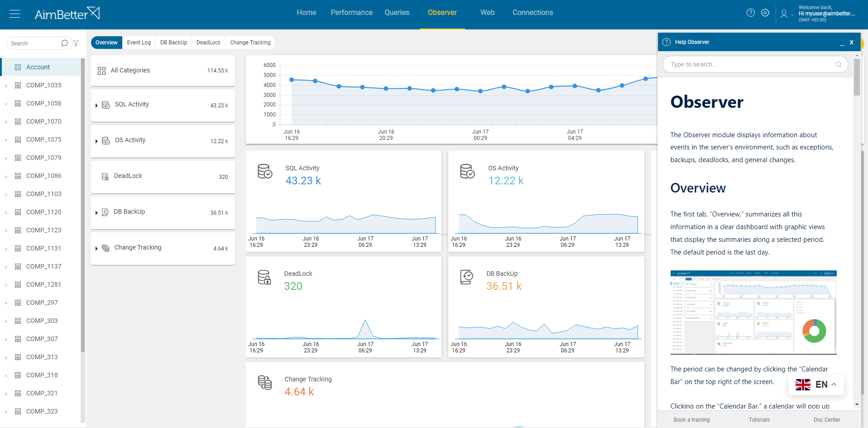Expand the Change Tracking category

(96, 249)
